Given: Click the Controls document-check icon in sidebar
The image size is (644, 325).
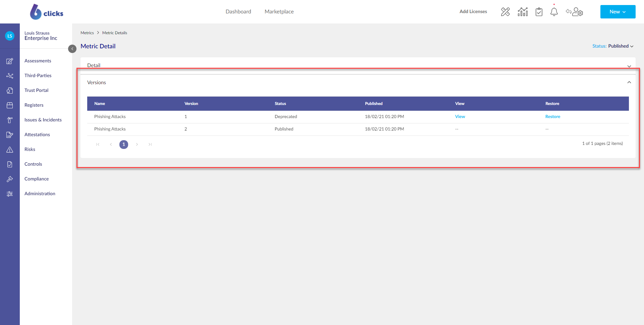Looking at the screenshot, I should (10, 164).
